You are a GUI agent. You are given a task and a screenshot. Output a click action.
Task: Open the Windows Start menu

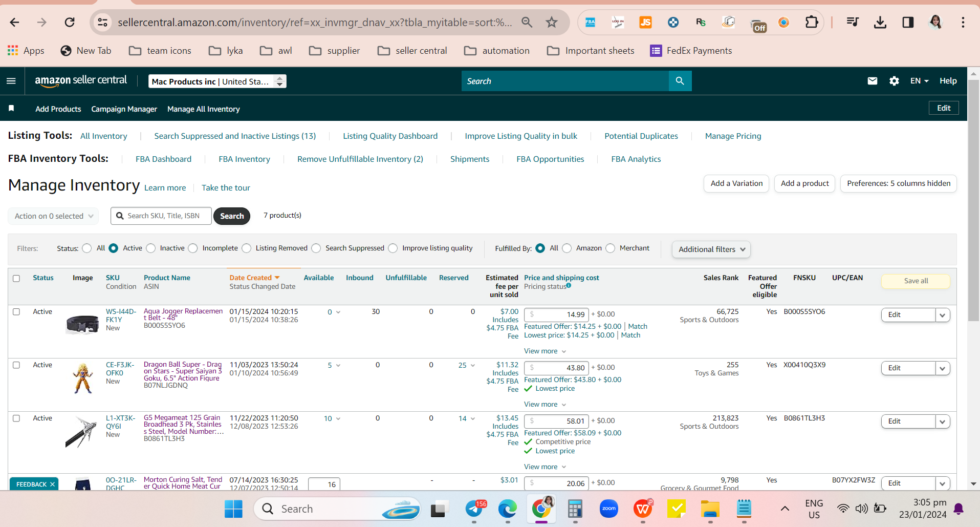(234, 509)
